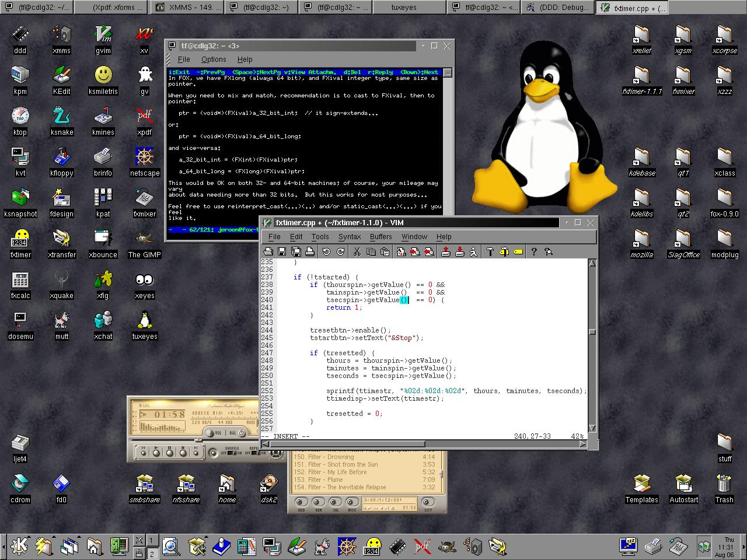The image size is (747, 560).
Task: Click the Print icon in VIM toolbar
Action: tap(310, 251)
